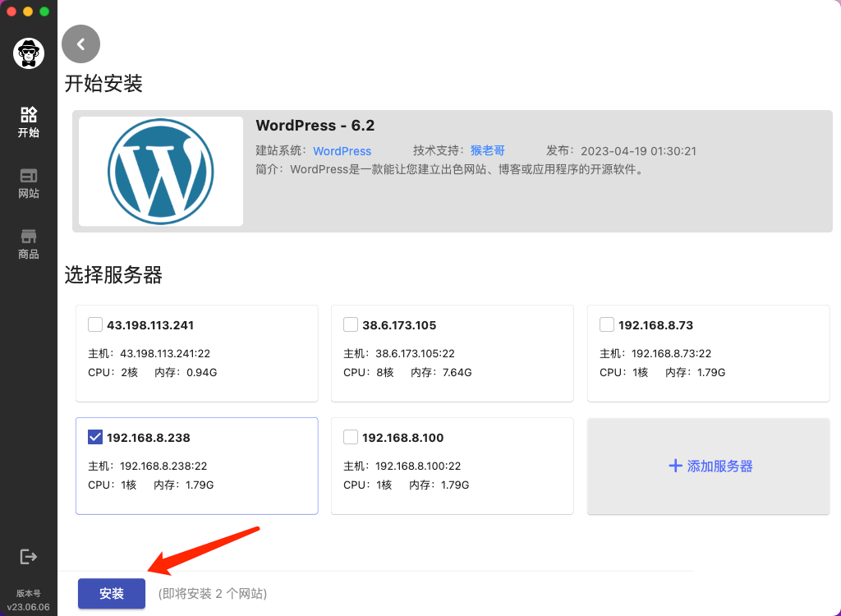The height and width of the screenshot is (616, 841).
Task: Click the WordPress - 6.2 title
Action: 315,126
